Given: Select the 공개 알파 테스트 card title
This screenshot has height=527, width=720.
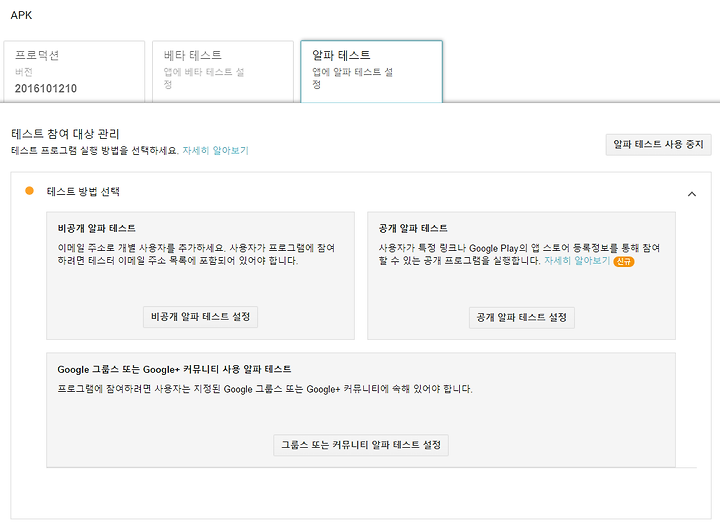Looking at the screenshot, I should point(414,228).
